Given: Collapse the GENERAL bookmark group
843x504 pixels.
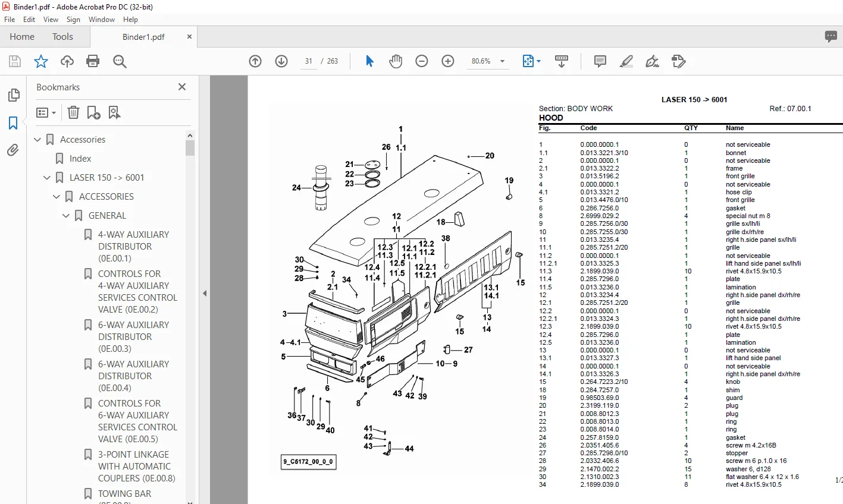Looking at the screenshot, I should click(x=66, y=216).
